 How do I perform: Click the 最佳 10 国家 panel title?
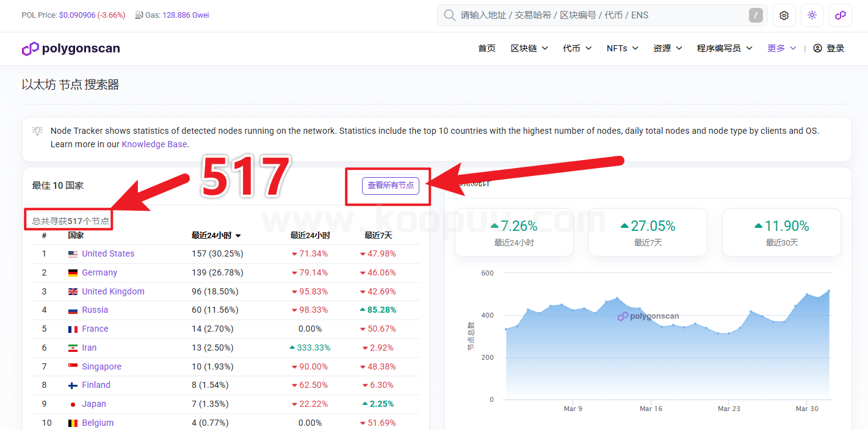(58, 186)
